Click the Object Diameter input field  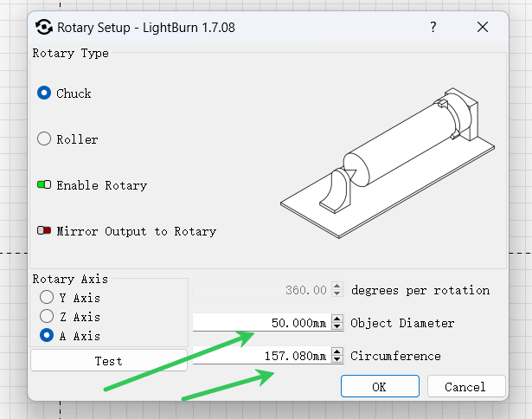click(x=261, y=322)
